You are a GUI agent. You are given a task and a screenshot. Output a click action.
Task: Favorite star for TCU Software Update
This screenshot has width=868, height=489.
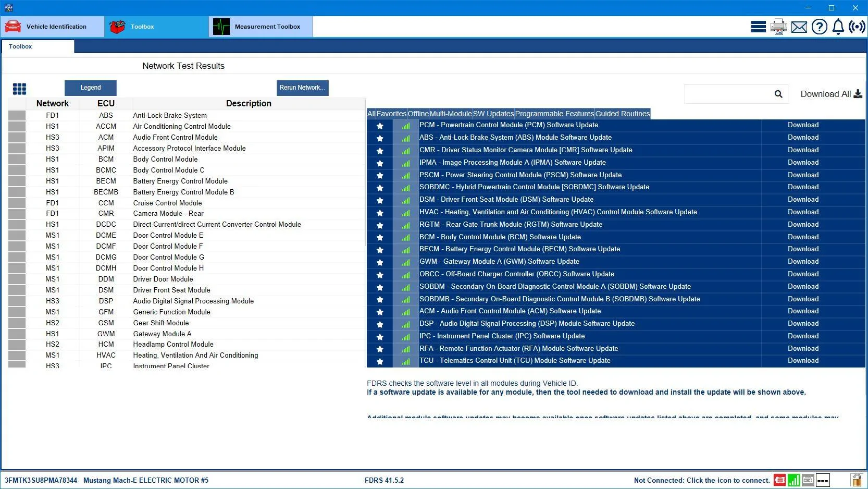click(x=380, y=361)
